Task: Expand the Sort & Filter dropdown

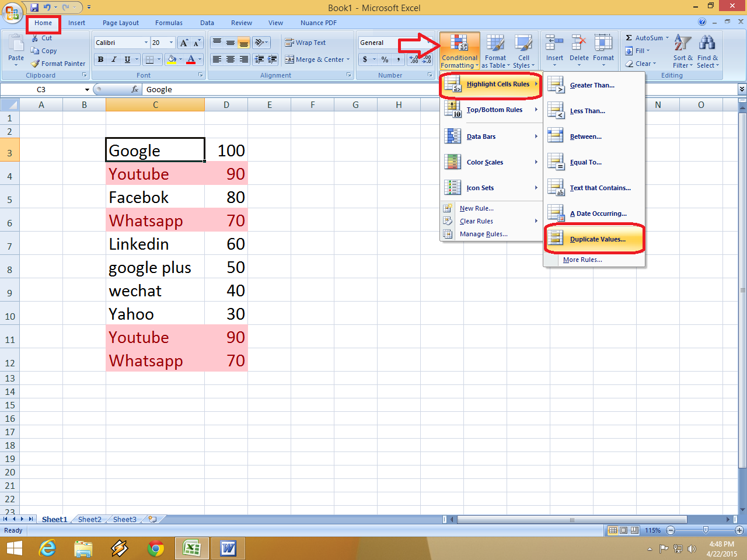Action: [x=683, y=51]
